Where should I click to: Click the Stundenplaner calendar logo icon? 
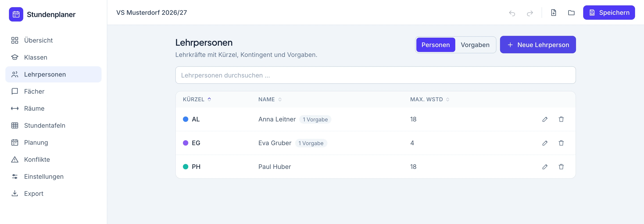16,14
